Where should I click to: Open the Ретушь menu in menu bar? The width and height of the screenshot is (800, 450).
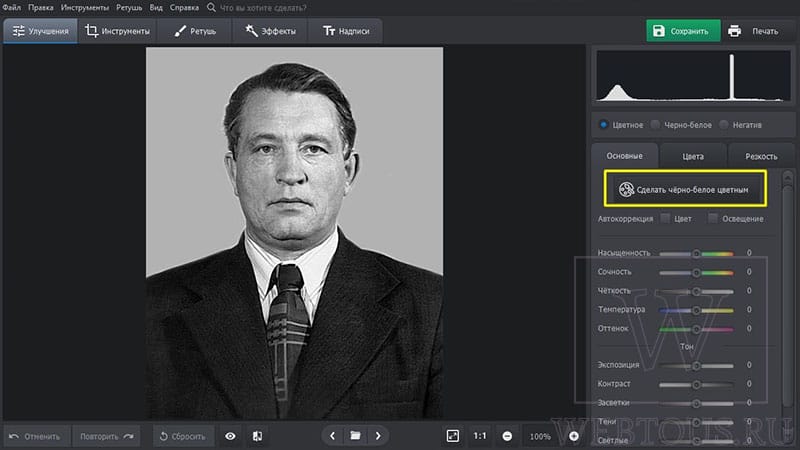(x=129, y=8)
